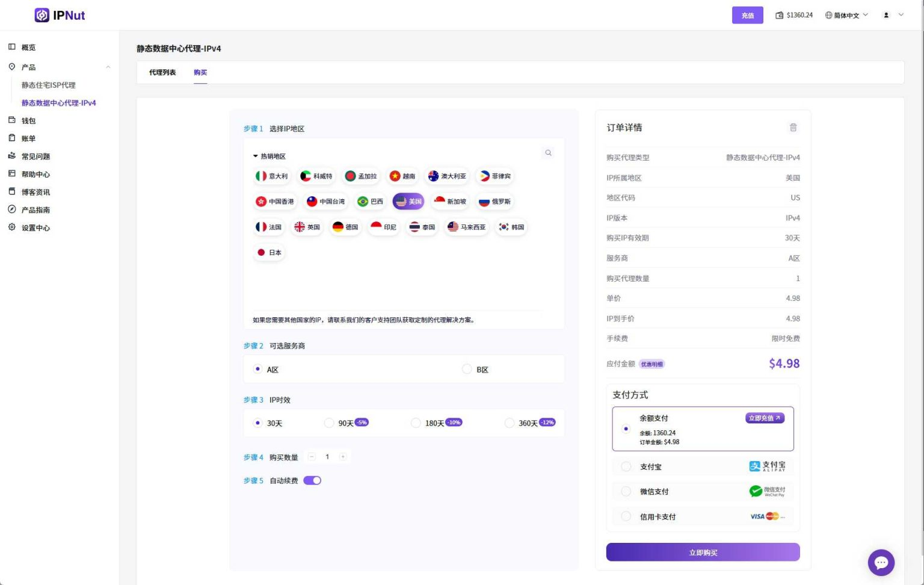The width and height of the screenshot is (924, 585).
Task: Select the 90天 duration option
Action: (329, 423)
